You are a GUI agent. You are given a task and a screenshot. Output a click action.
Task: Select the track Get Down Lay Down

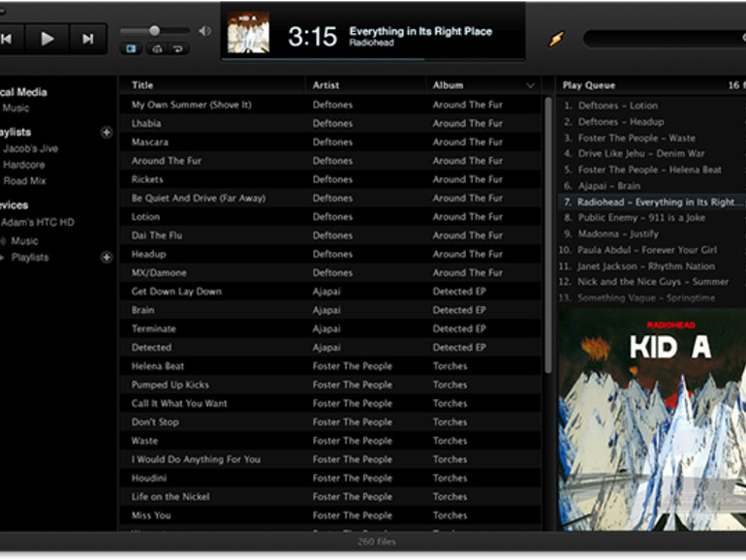pos(176,292)
